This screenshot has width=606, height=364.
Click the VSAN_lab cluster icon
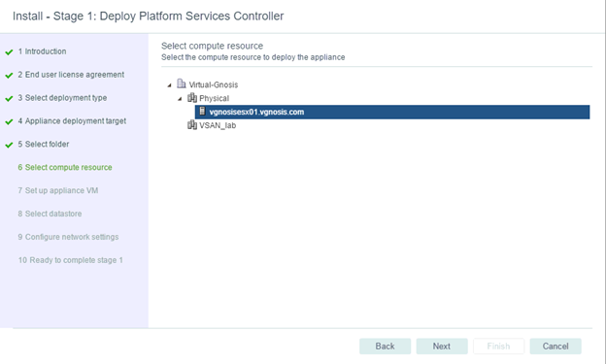[x=192, y=124]
